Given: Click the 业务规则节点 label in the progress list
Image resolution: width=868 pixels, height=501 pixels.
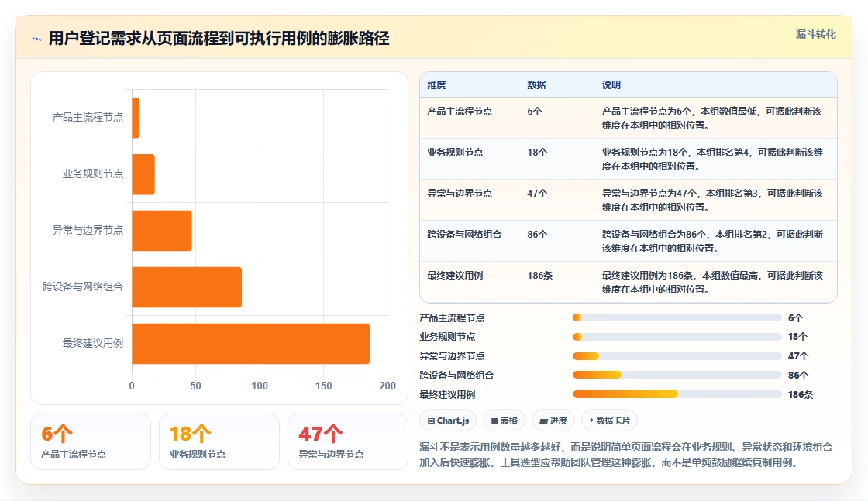Looking at the screenshot, I should coord(447,337).
